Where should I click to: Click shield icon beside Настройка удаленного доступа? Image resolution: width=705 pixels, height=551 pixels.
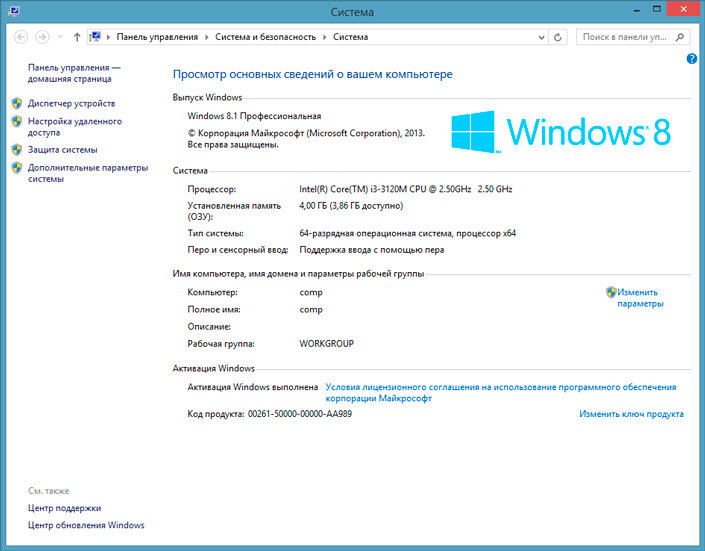[x=17, y=121]
